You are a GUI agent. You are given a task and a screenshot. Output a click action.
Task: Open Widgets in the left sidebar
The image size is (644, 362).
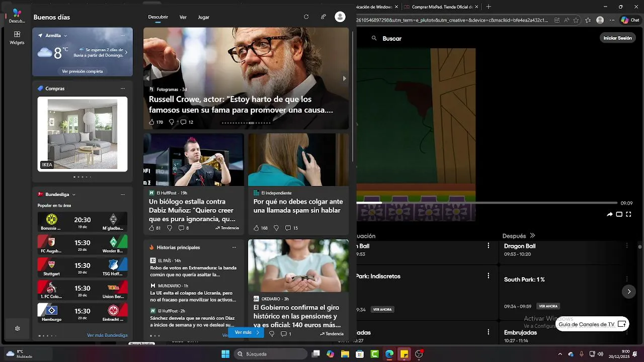pyautogui.click(x=17, y=38)
